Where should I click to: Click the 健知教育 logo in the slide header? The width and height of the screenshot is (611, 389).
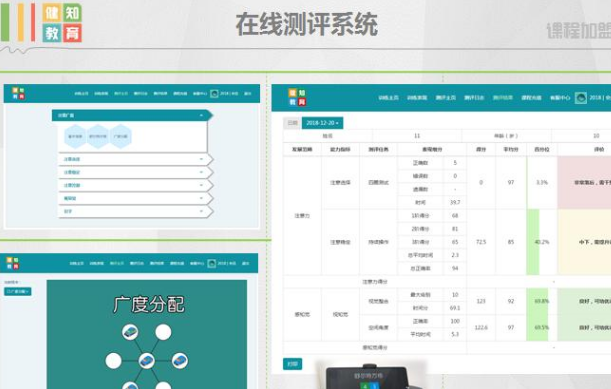[x=62, y=23]
